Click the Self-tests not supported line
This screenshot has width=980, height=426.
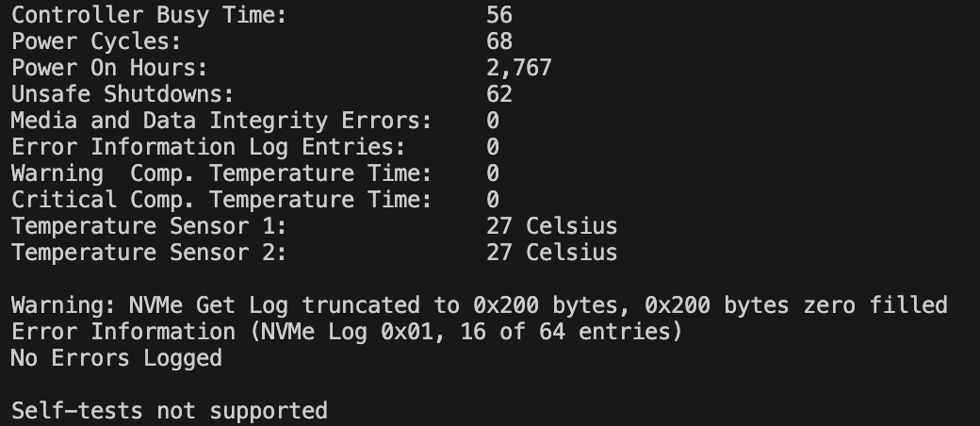169,411
